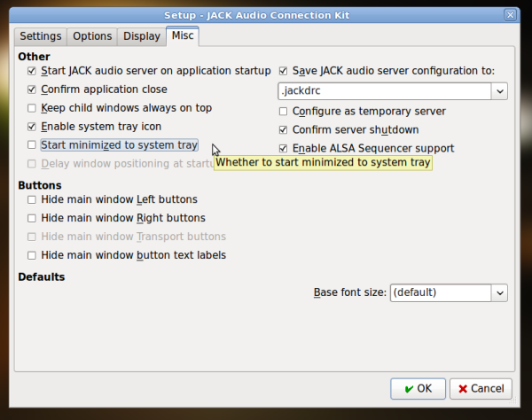Enable Keep child windows always on top
This screenshot has height=420, width=532.
pos(32,108)
